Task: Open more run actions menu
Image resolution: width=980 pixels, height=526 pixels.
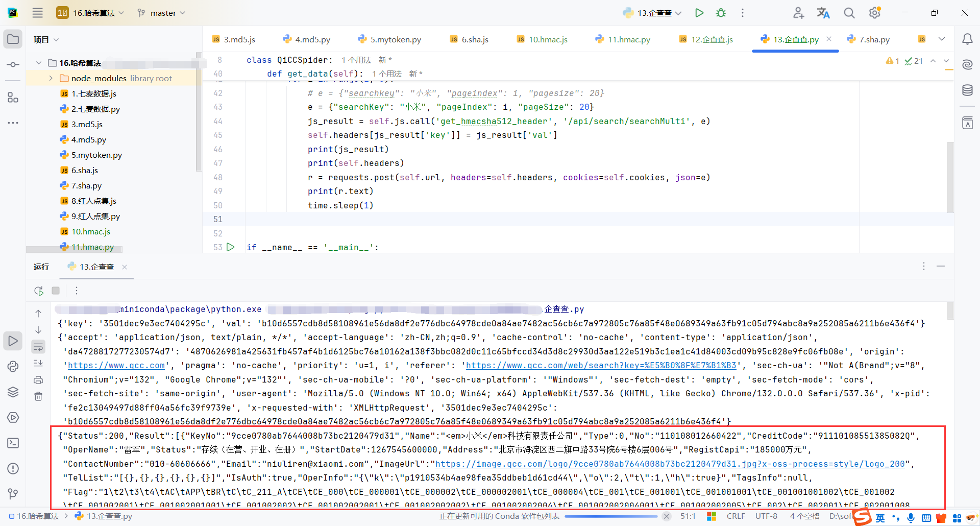Action: point(743,13)
